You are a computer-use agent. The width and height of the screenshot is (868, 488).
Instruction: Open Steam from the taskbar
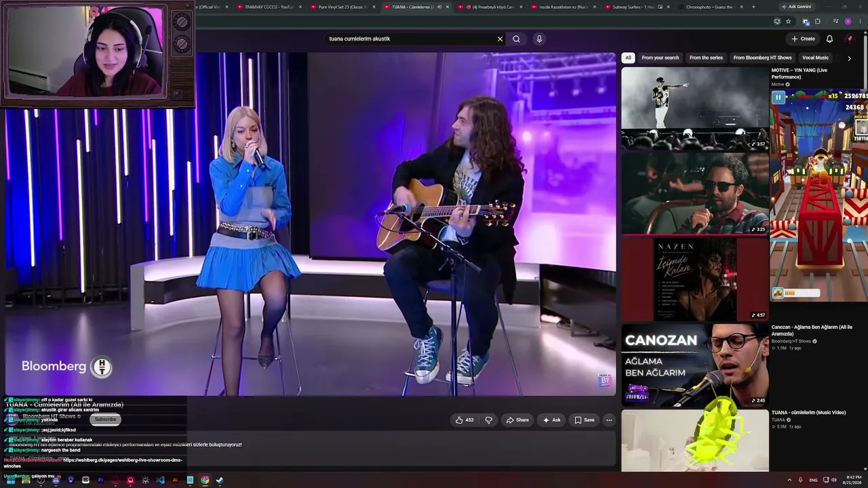pos(220,480)
